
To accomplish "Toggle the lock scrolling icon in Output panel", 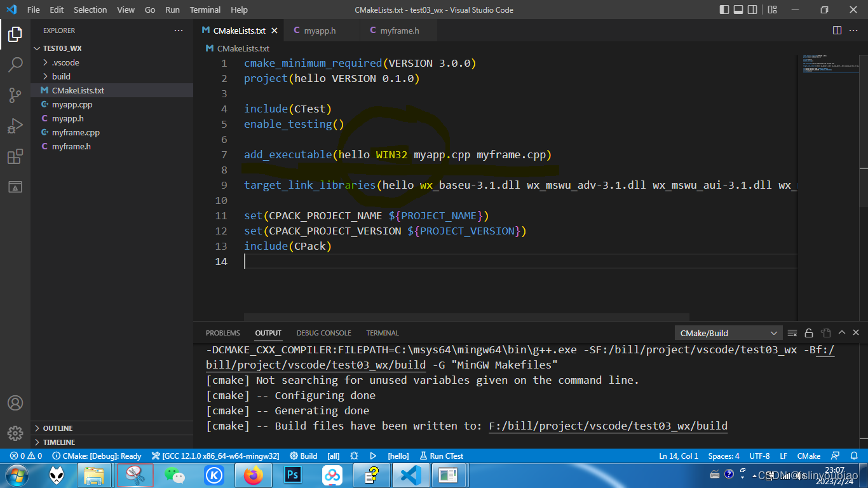I will click(808, 332).
